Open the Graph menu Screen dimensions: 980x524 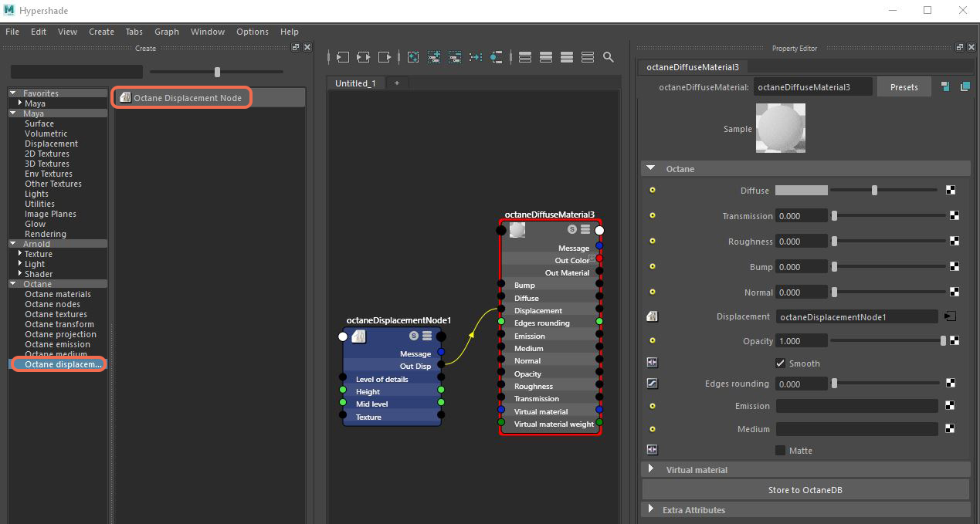(x=166, y=32)
